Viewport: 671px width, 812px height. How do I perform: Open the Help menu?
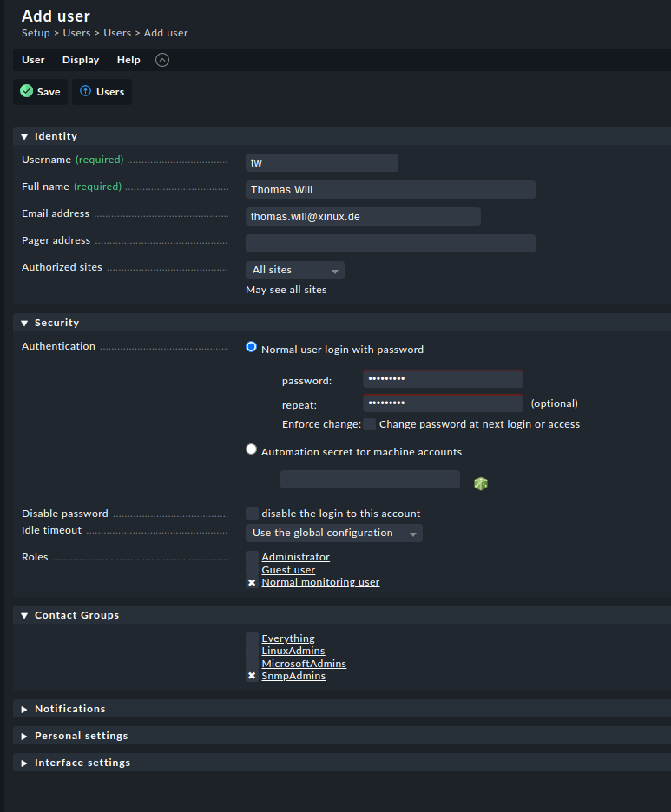pos(128,60)
